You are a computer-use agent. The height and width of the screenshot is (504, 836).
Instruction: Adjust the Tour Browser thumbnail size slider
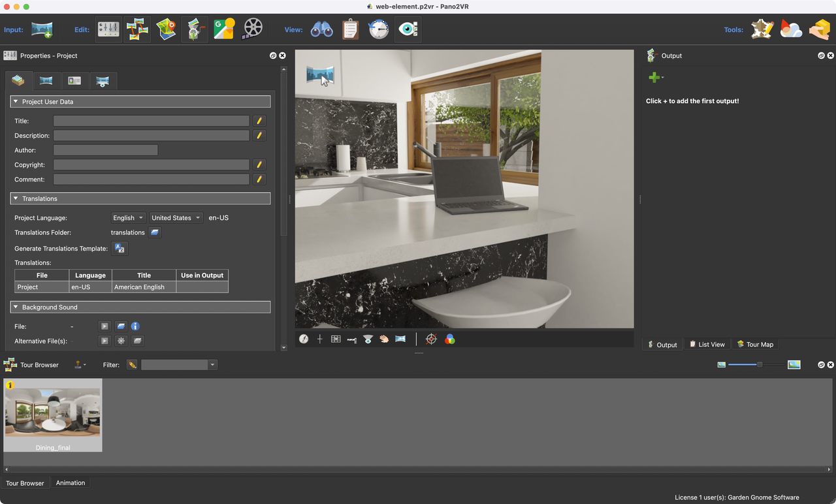pos(759,364)
